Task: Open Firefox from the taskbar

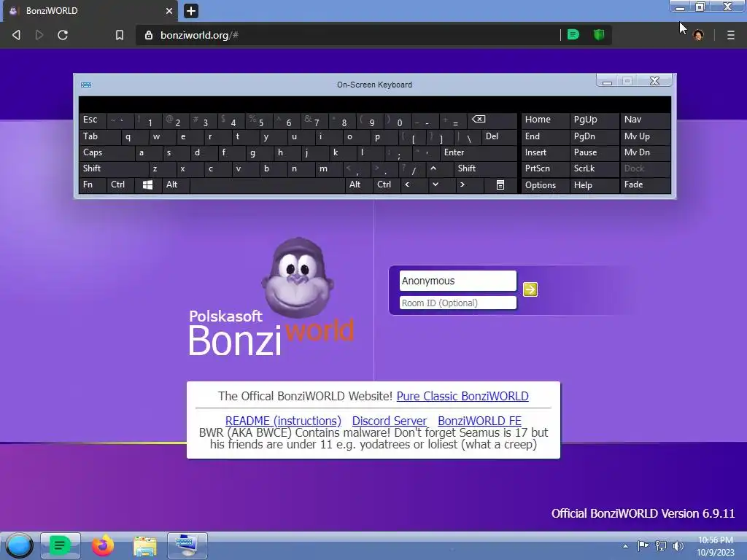Action: coord(102,545)
